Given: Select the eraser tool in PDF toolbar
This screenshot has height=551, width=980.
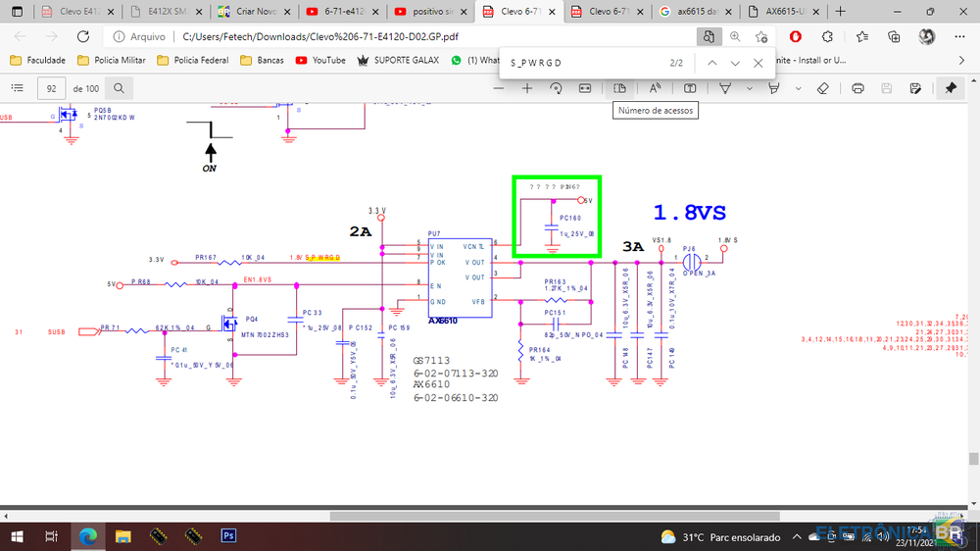Looking at the screenshot, I should pyautogui.click(x=822, y=88).
